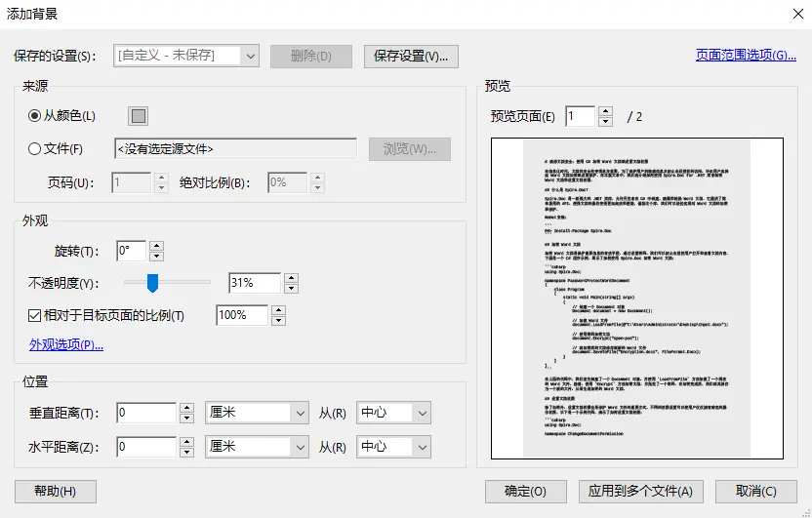Decrease 不透明度 percentage with down arrow
The width and height of the screenshot is (812, 518).
pos(291,289)
